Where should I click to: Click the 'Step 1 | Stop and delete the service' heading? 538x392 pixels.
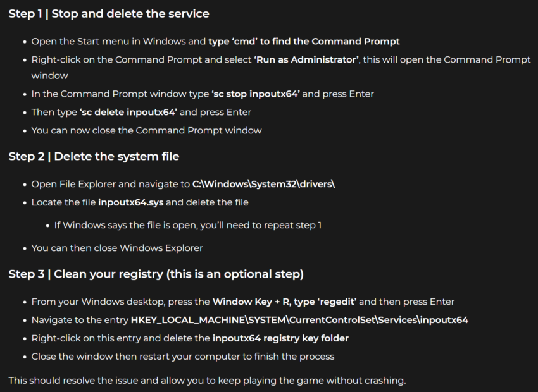click(x=109, y=14)
